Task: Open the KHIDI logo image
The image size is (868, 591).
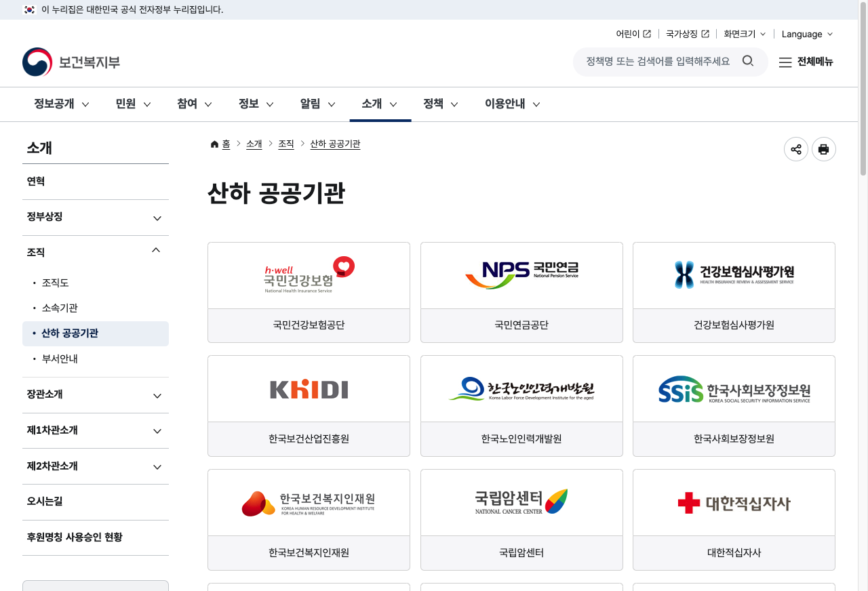Action: (309, 389)
